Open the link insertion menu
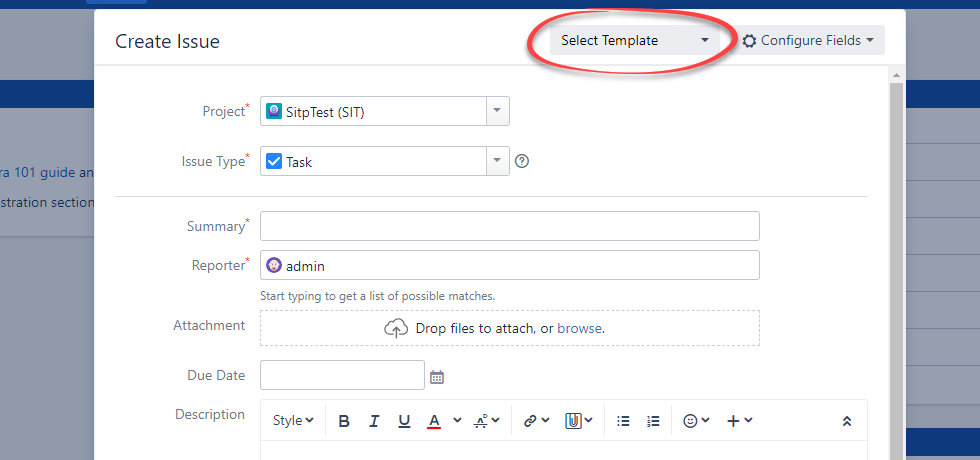 [x=536, y=421]
